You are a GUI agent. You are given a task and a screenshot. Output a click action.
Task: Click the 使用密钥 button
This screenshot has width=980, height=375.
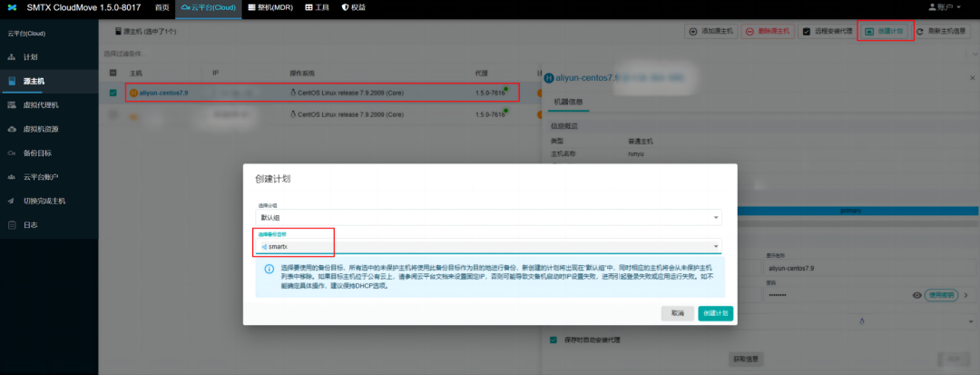click(x=941, y=295)
